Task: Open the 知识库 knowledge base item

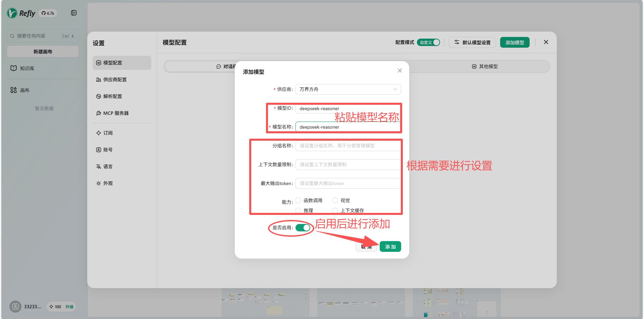Action: click(27, 68)
